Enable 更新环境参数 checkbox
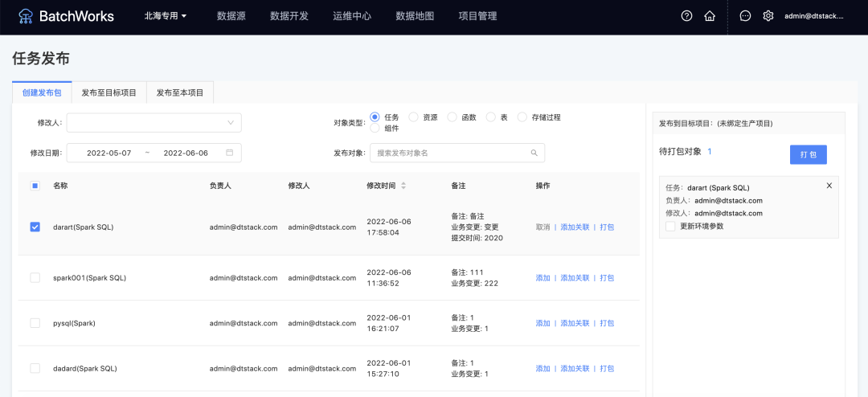Image resolution: width=868 pixels, height=397 pixels. (x=670, y=226)
